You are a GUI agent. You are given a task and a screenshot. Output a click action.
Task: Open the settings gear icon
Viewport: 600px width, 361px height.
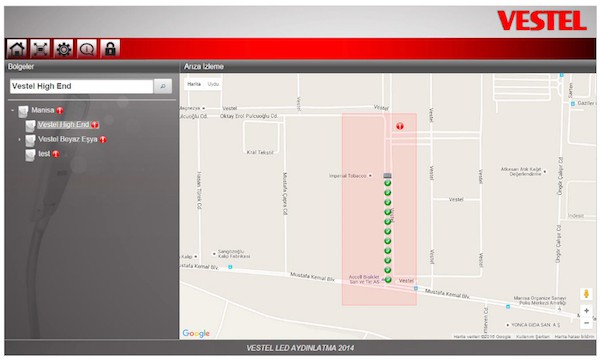(64, 49)
